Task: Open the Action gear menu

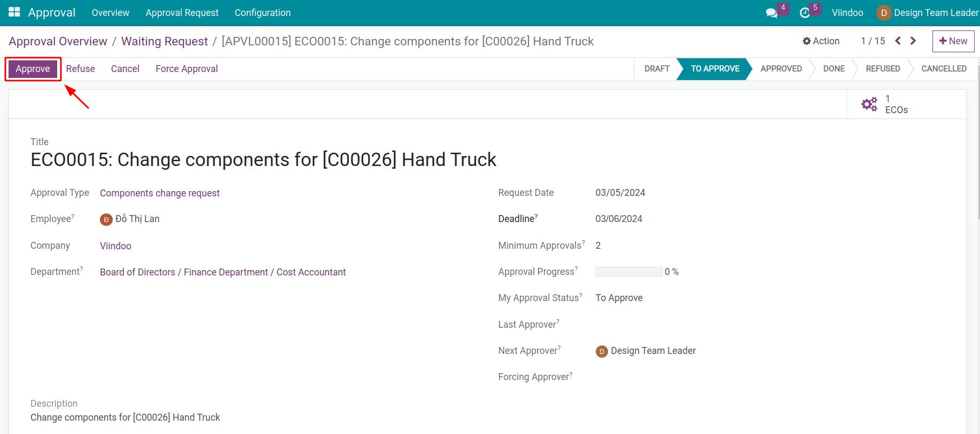Action: [821, 41]
